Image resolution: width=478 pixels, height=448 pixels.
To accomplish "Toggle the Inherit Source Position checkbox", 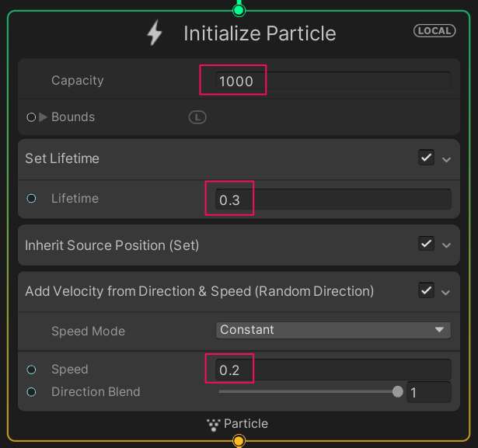I will click(x=426, y=244).
